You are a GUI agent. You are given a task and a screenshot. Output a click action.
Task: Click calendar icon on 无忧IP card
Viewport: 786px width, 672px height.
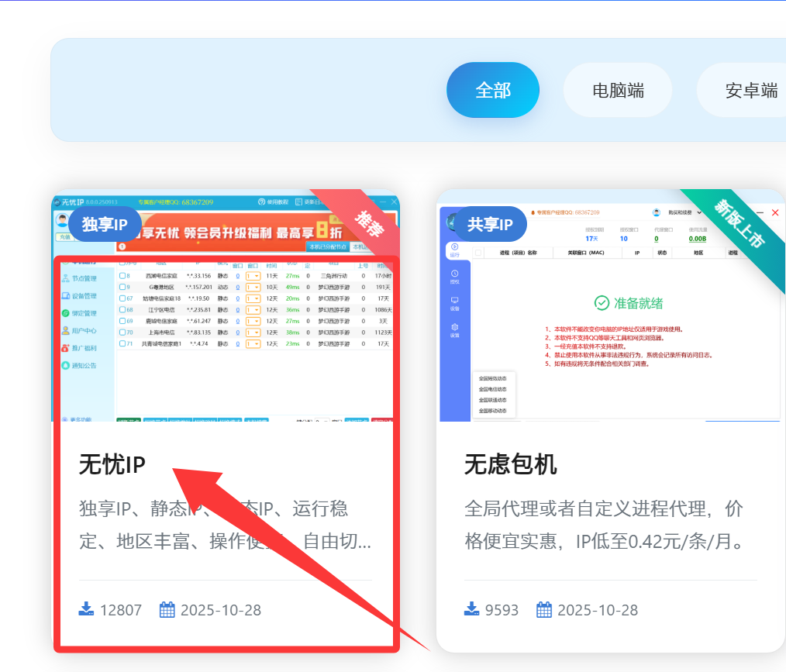(167, 609)
